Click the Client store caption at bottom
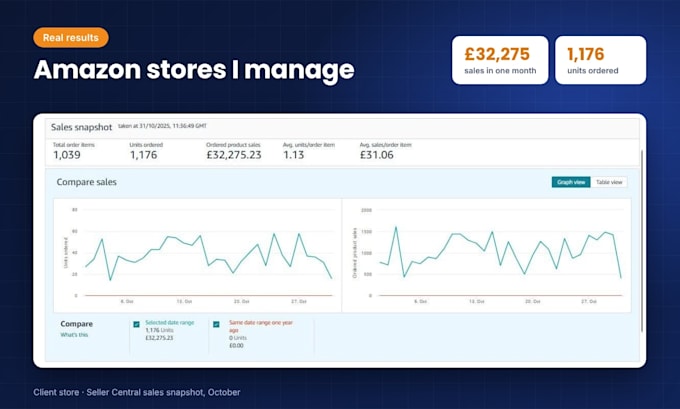 [137, 393]
